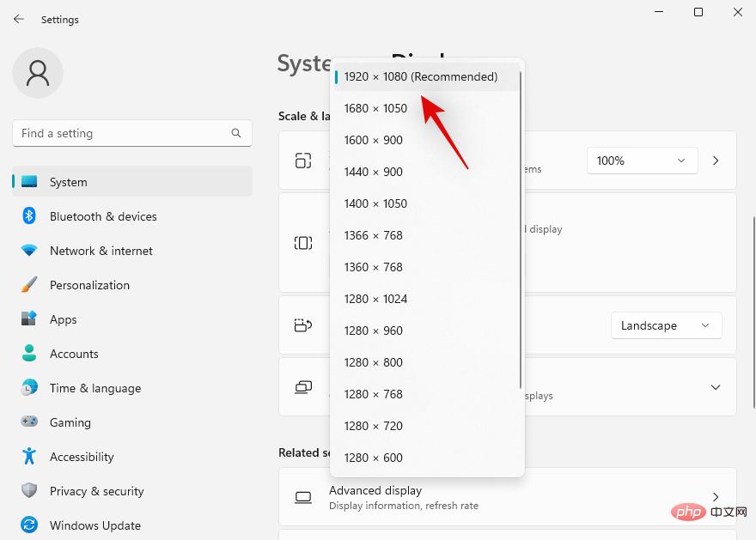Choose the 1366 × 768 resolution option
756x540 pixels.
(x=374, y=235)
